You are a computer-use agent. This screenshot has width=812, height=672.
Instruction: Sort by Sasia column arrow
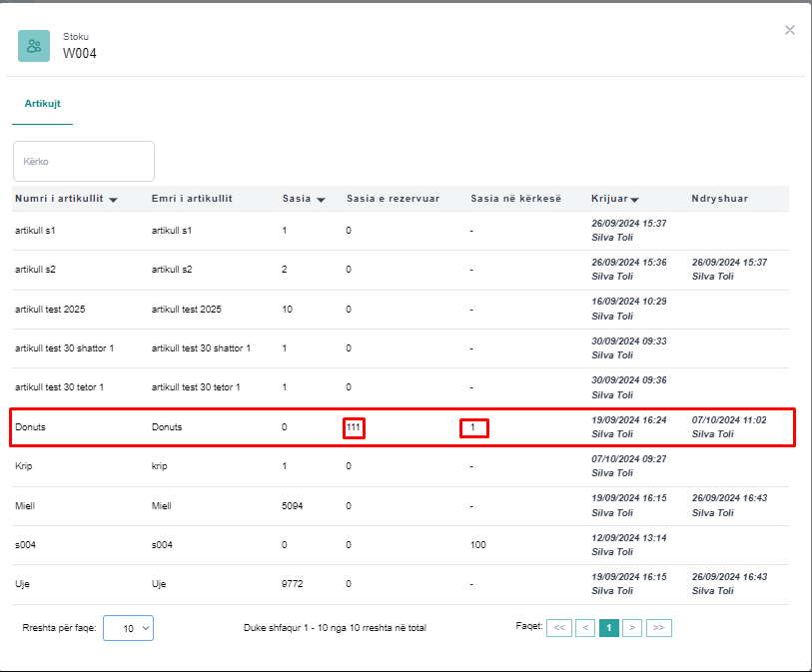pos(321,200)
